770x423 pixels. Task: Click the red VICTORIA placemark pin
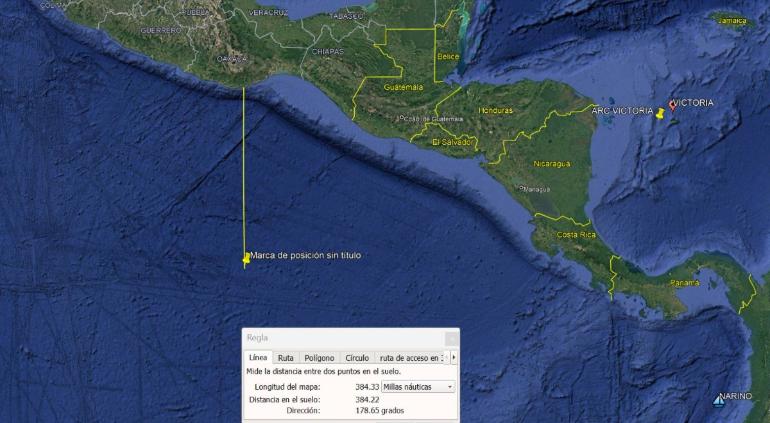click(x=673, y=105)
